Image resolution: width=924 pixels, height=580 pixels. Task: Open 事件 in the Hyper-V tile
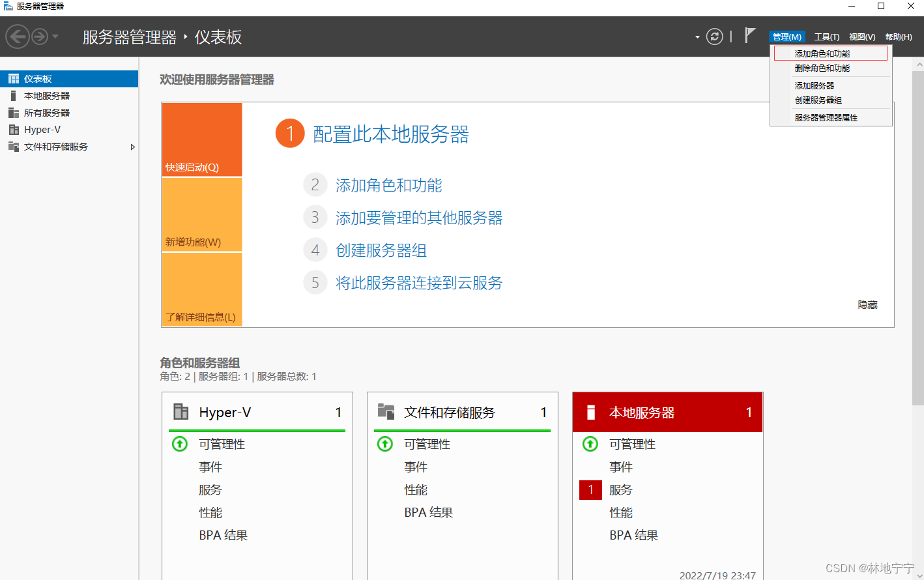point(210,467)
